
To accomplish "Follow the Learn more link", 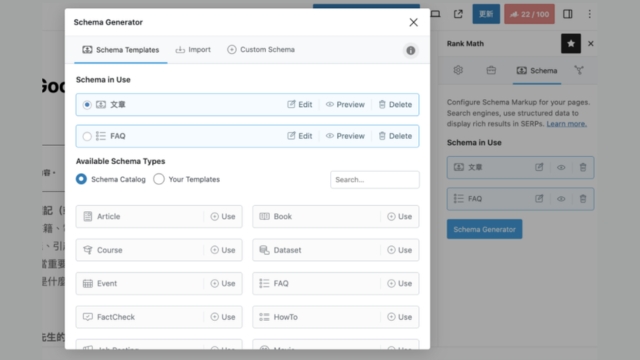I will pos(567,124).
